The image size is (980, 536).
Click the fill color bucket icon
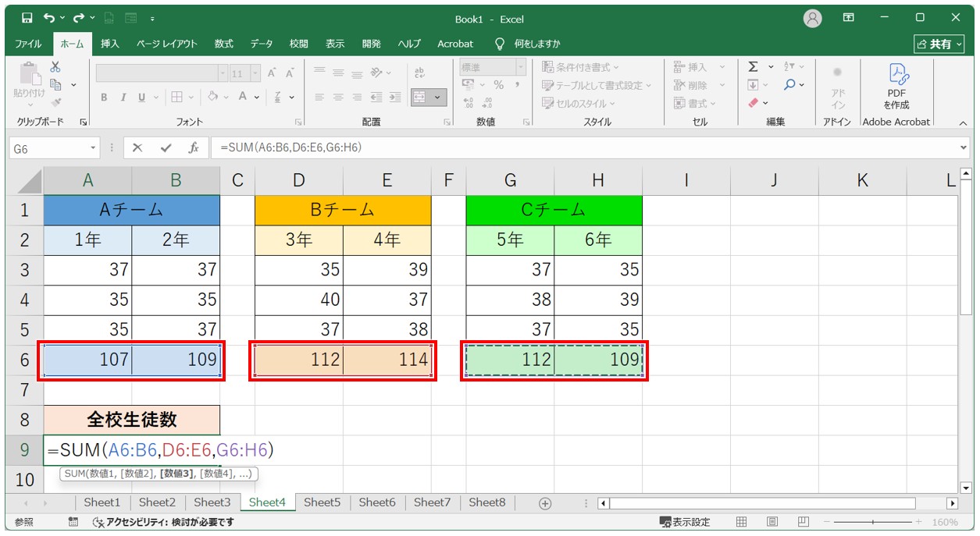pyautogui.click(x=212, y=98)
